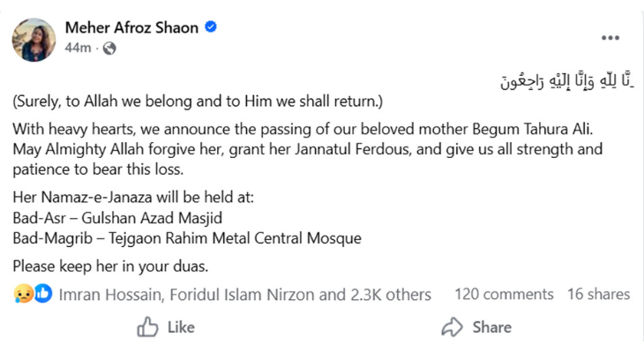Open Meher Afroz Shaon's profile picture

[34, 39]
